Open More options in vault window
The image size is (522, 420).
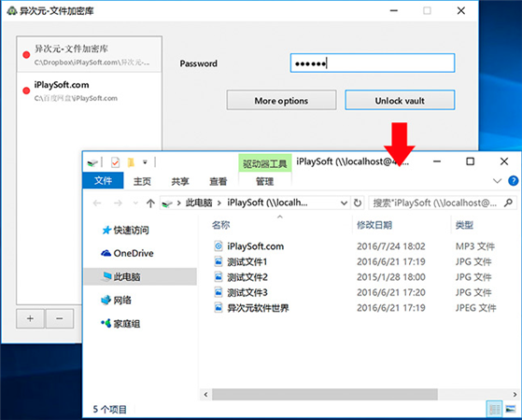coord(281,100)
